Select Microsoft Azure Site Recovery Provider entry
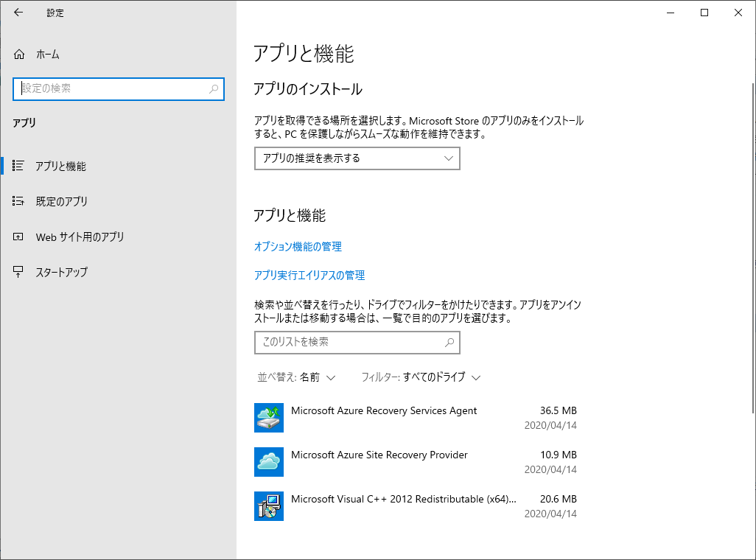Image resolution: width=756 pixels, height=560 pixels. (416, 462)
